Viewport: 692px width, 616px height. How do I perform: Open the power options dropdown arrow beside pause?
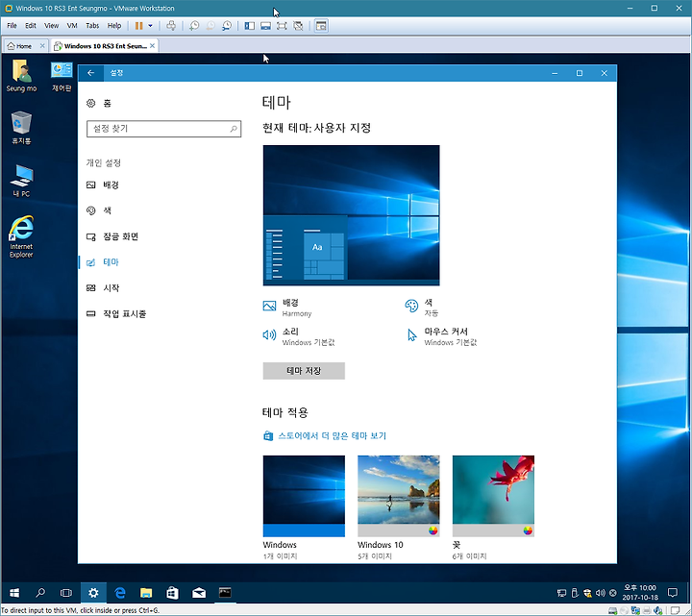(x=151, y=26)
